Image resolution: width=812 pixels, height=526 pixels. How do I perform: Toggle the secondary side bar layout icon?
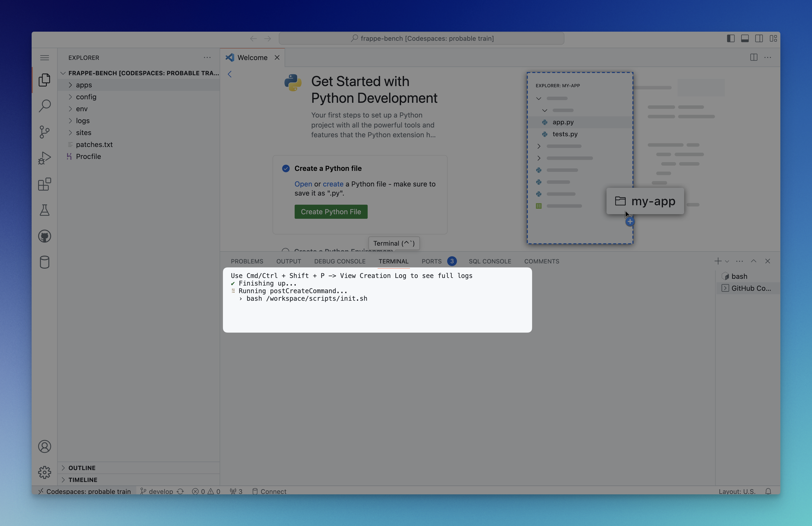(x=759, y=39)
